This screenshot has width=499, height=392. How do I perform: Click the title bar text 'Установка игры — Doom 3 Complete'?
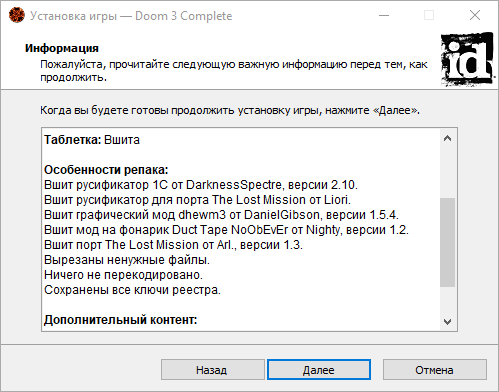click(131, 16)
